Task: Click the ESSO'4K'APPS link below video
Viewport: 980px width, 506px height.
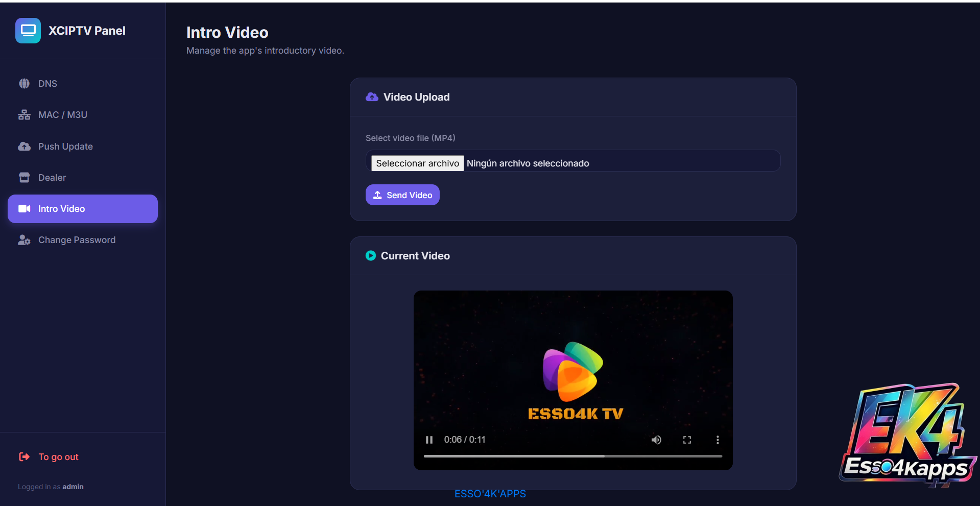Action: coord(490,494)
